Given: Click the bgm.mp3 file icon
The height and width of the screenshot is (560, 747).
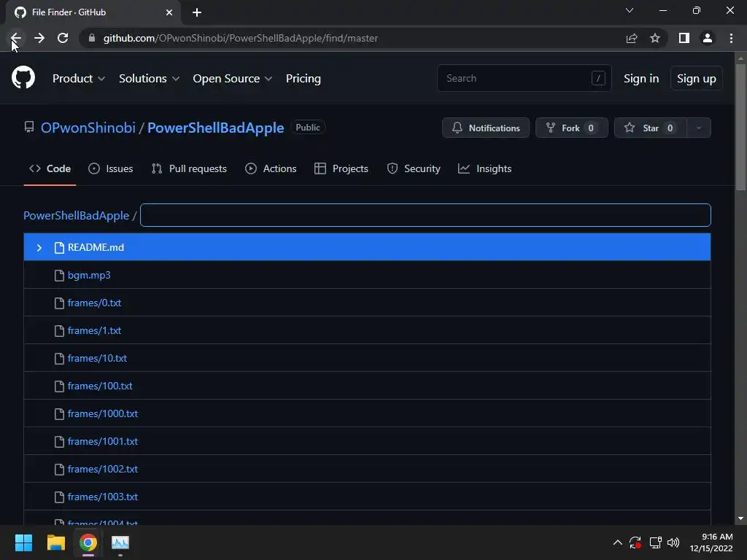Looking at the screenshot, I should 59,275.
